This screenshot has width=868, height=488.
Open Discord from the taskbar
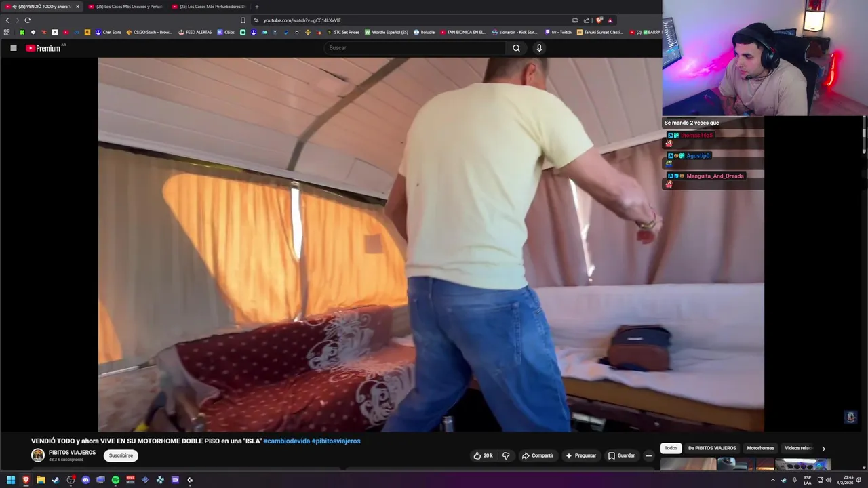pyautogui.click(x=85, y=480)
